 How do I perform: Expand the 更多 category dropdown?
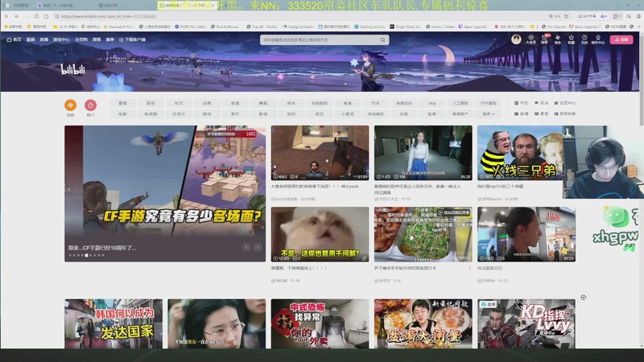coord(488,113)
